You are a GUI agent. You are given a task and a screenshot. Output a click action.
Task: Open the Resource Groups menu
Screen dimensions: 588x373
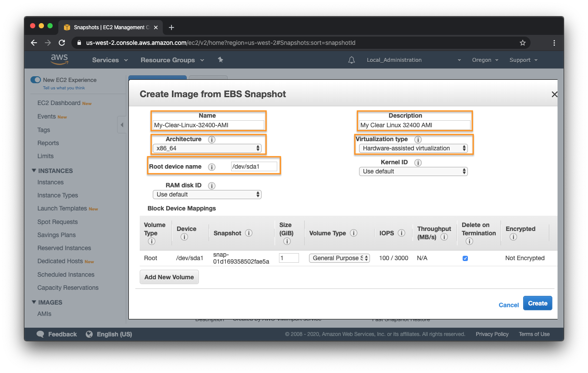(172, 60)
